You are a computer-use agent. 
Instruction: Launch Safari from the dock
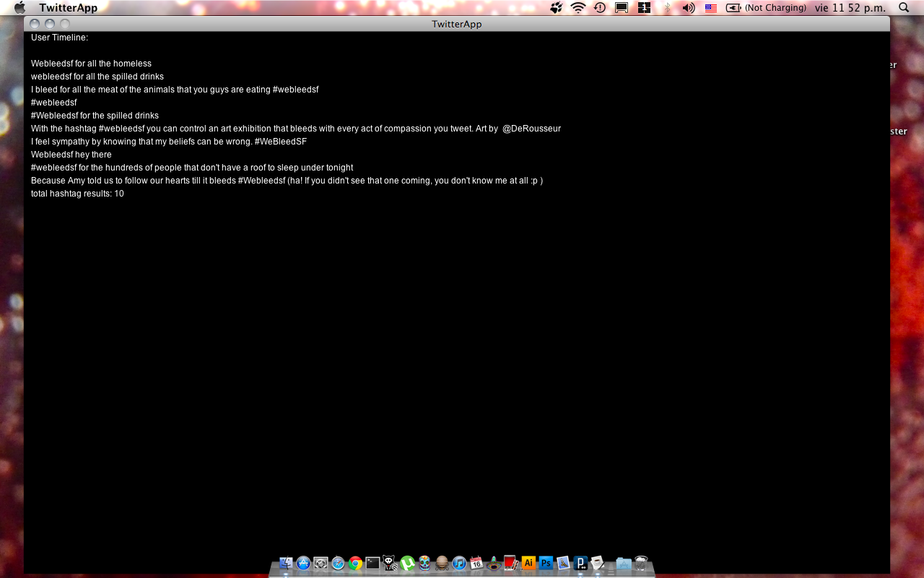338,563
